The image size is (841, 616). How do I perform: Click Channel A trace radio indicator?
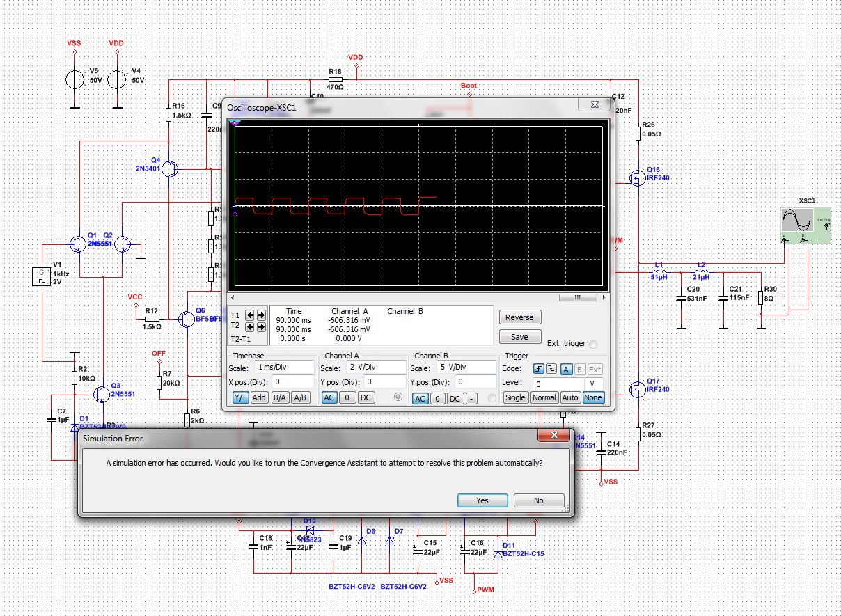click(x=398, y=397)
